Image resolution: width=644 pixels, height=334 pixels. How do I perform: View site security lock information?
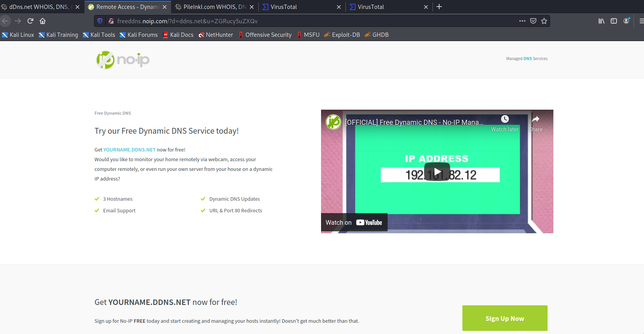[x=111, y=21]
